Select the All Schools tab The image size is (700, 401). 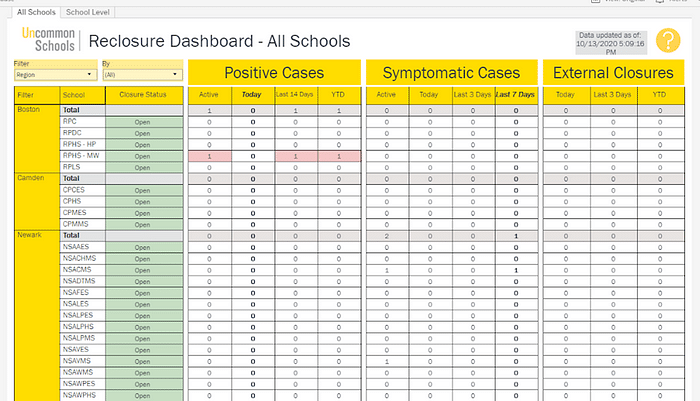[x=36, y=10]
